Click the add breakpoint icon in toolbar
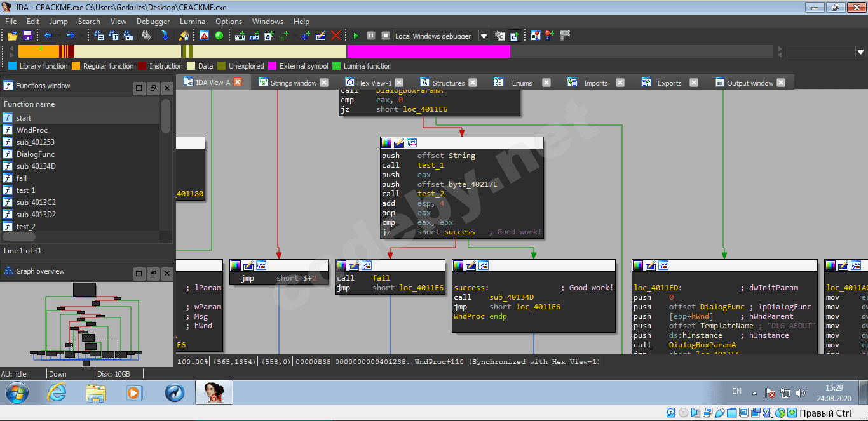The image size is (868, 421). click(x=549, y=36)
